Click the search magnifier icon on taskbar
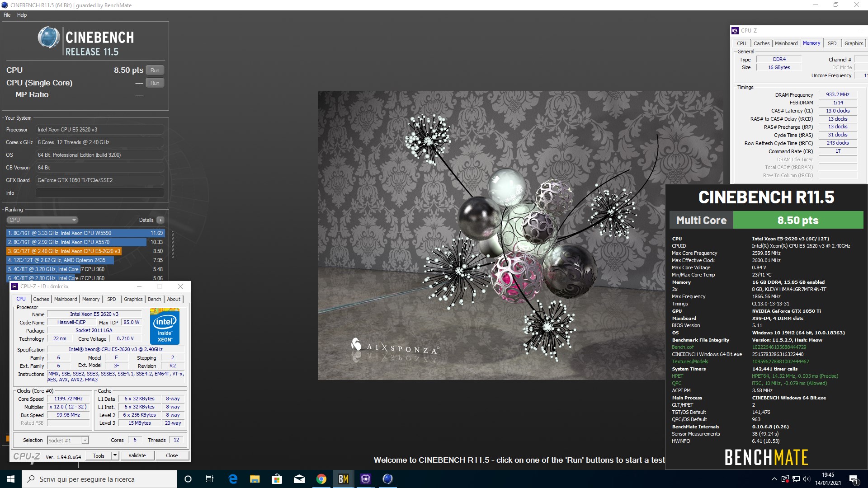The width and height of the screenshot is (868, 488). pos(31,479)
